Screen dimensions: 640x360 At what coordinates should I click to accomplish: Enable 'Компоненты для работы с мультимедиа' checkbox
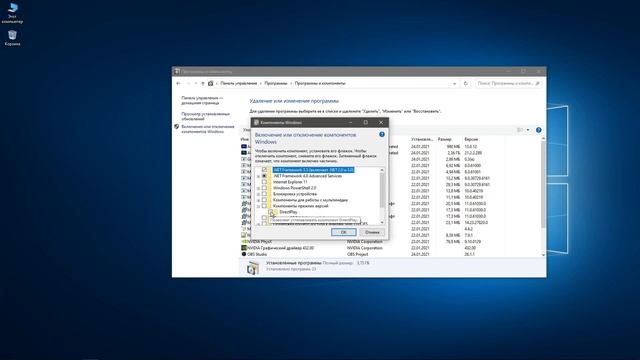[264, 200]
